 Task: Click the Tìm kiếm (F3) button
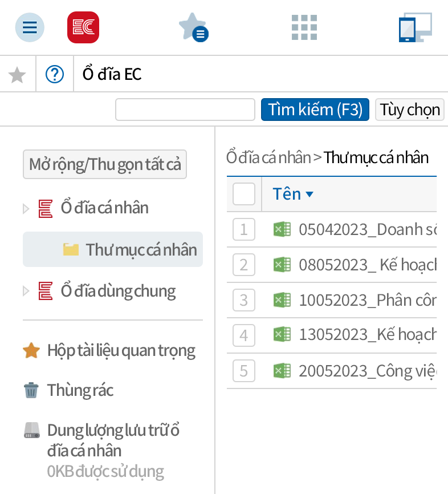click(x=315, y=110)
